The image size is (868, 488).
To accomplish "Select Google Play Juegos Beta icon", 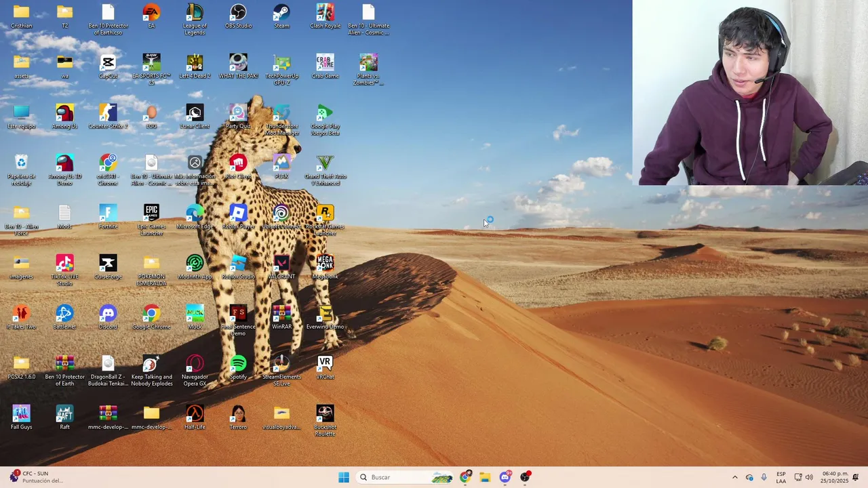I will (325, 120).
